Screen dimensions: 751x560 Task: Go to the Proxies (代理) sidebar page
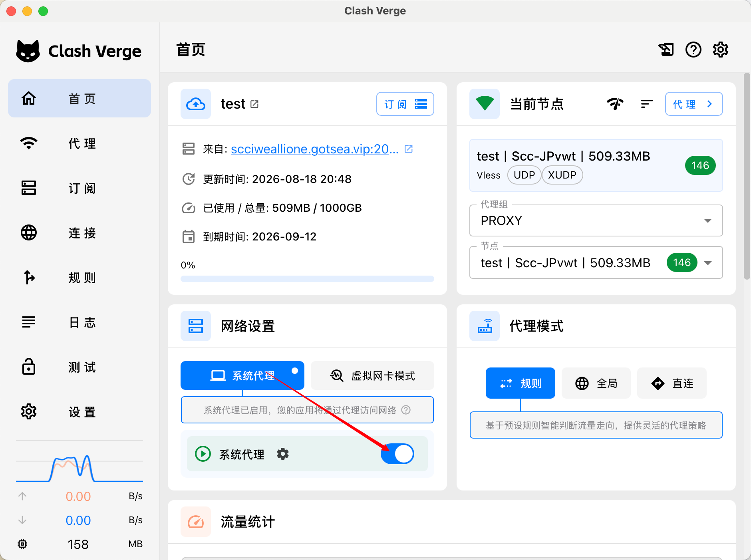[79, 143]
